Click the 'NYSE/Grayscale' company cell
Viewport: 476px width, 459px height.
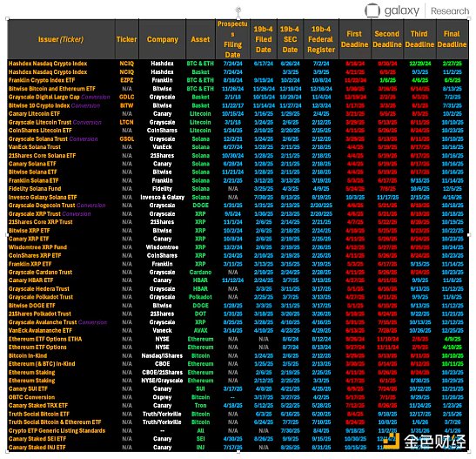coord(163,381)
